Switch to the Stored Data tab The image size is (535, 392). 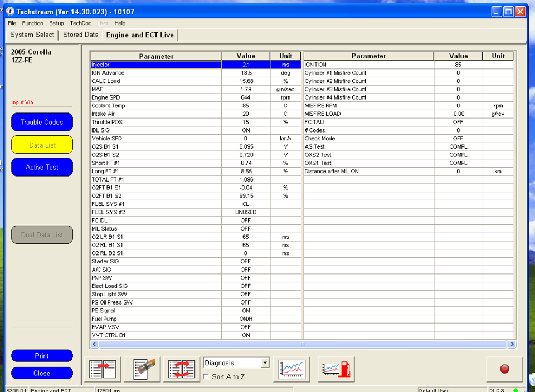tap(80, 35)
